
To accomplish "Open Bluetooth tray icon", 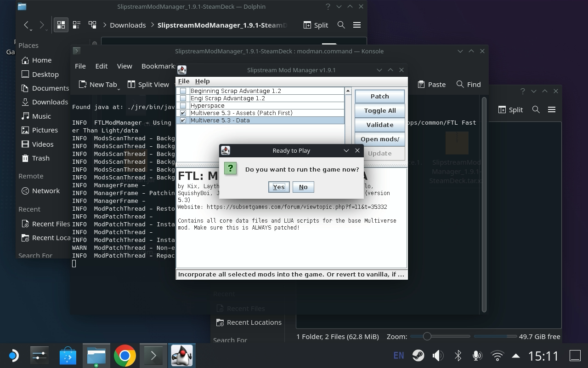I will pyautogui.click(x=458, y=356).
